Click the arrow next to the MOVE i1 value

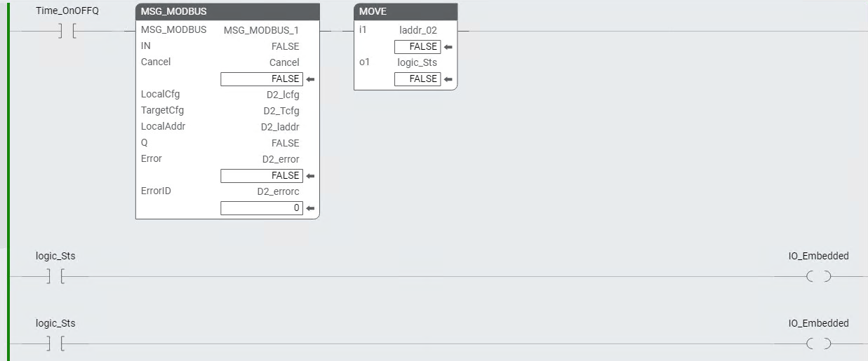tap(448, 47)
